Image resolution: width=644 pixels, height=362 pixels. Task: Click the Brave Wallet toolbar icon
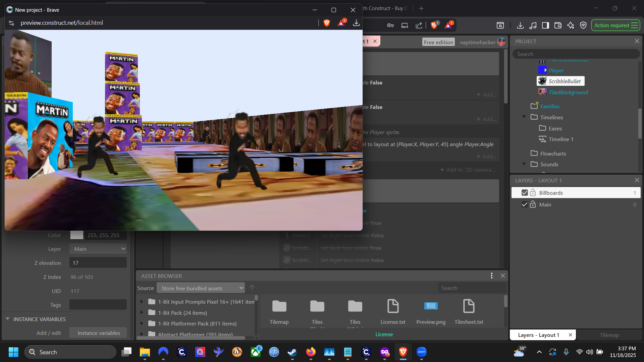[558, 25]
